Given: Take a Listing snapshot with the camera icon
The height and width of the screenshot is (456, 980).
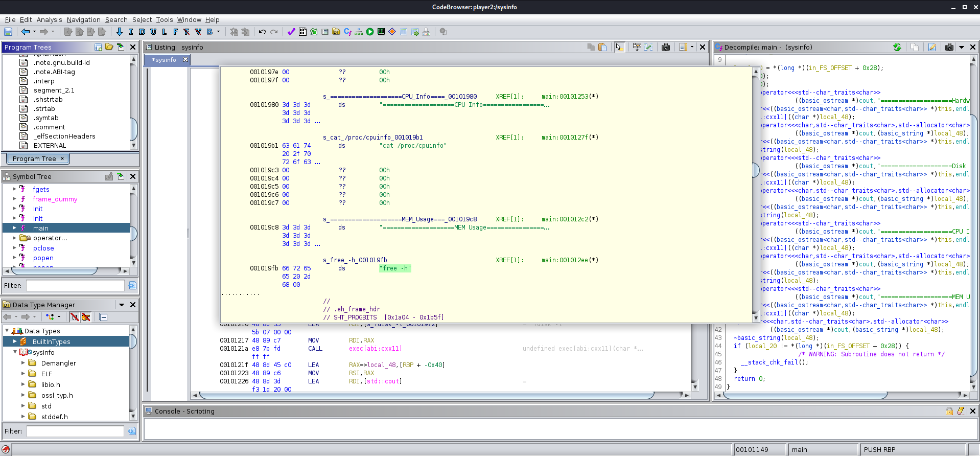Looking at the screenshot, I should (x=665, y=47).
